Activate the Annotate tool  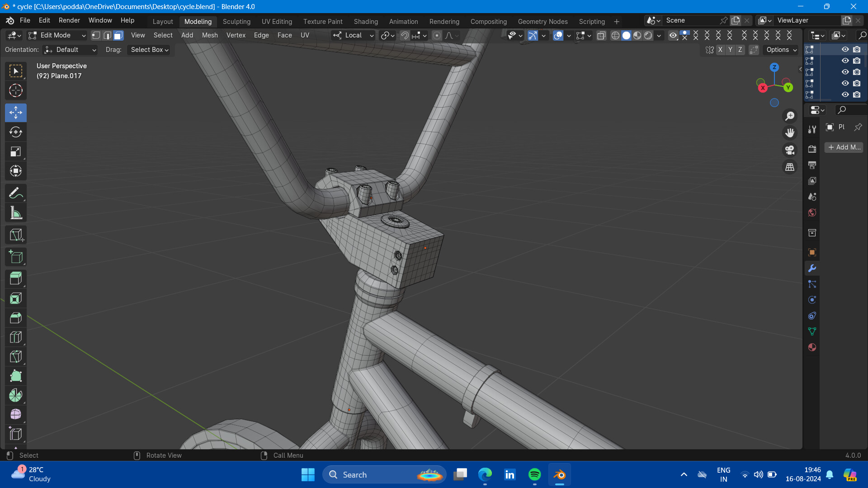(16, 193)
